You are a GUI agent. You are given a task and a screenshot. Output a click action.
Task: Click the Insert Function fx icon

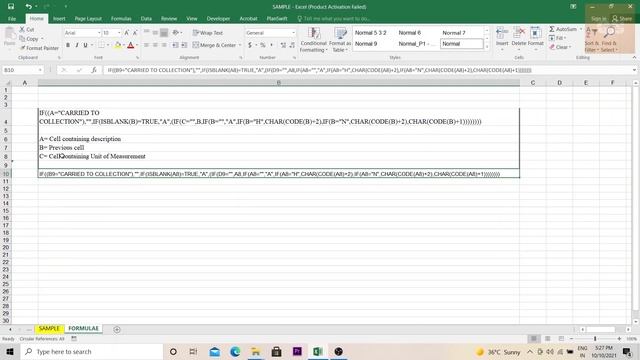(94, 70)
